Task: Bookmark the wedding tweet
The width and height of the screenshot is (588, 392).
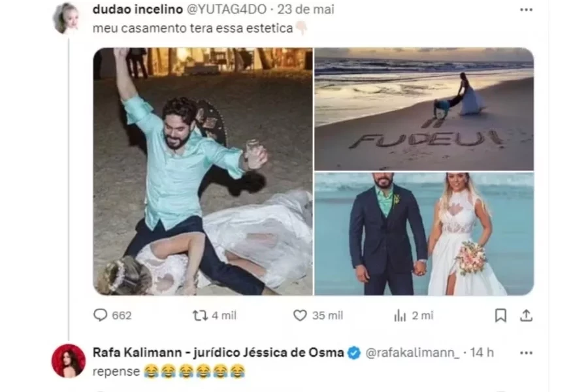Action: [500, 316]
